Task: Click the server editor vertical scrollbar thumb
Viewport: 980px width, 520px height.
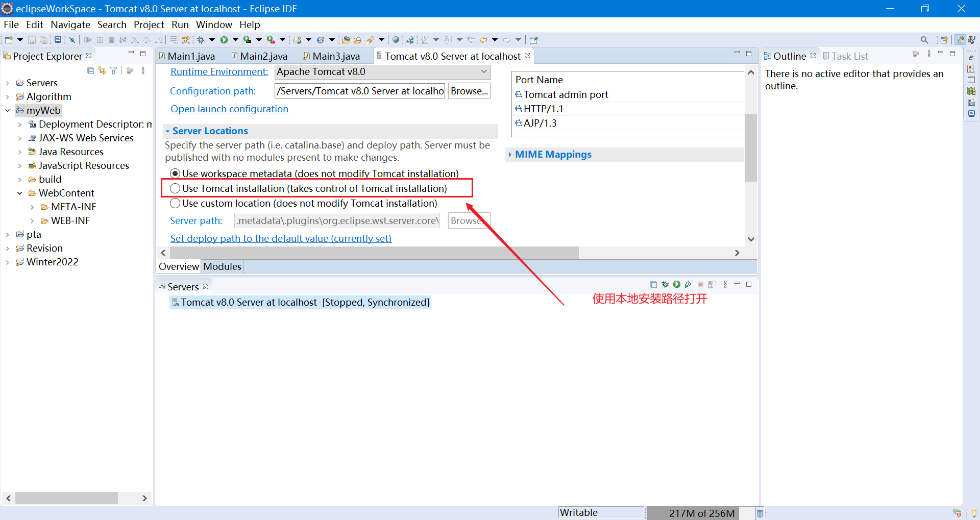Action: click(x=751, y=148)
